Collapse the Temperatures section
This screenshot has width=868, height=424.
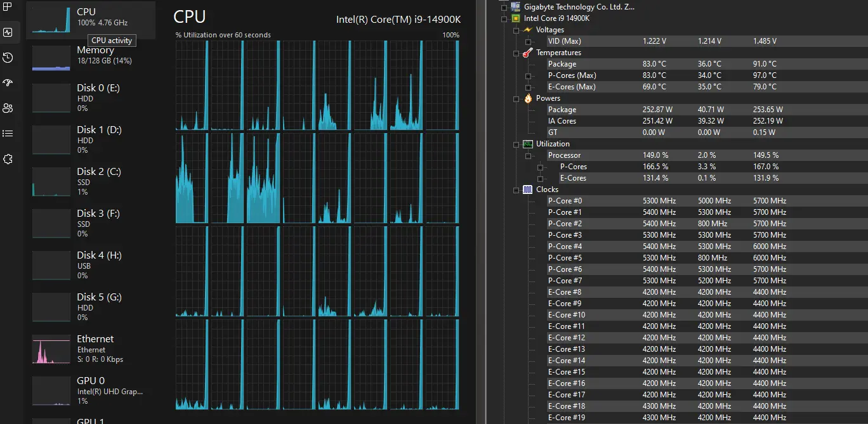tap(516, 53)
